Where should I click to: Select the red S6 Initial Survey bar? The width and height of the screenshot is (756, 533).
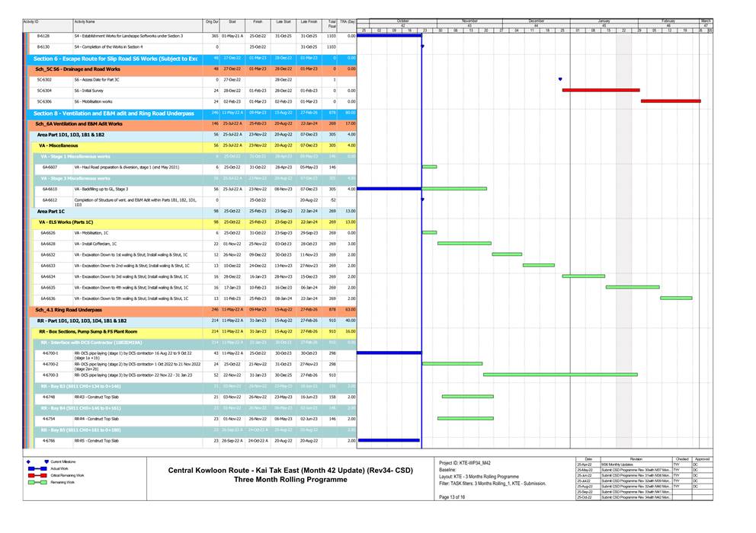coord(601,90)
